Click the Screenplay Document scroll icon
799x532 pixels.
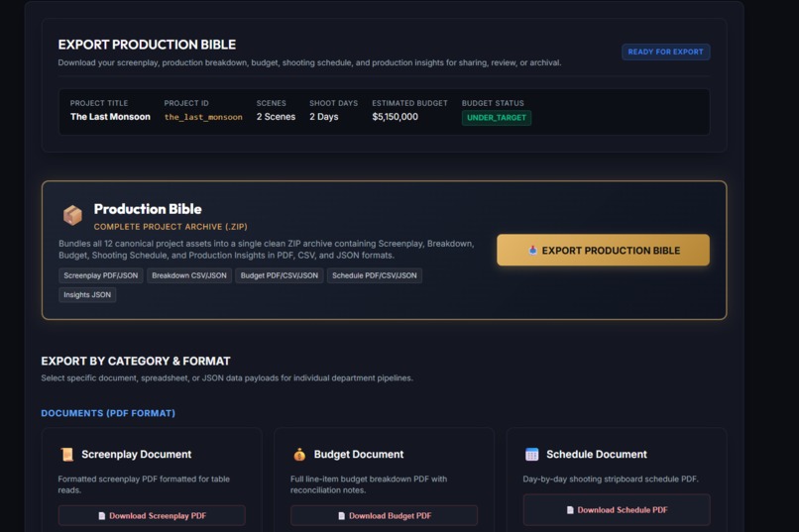click(x=66, y=454)
